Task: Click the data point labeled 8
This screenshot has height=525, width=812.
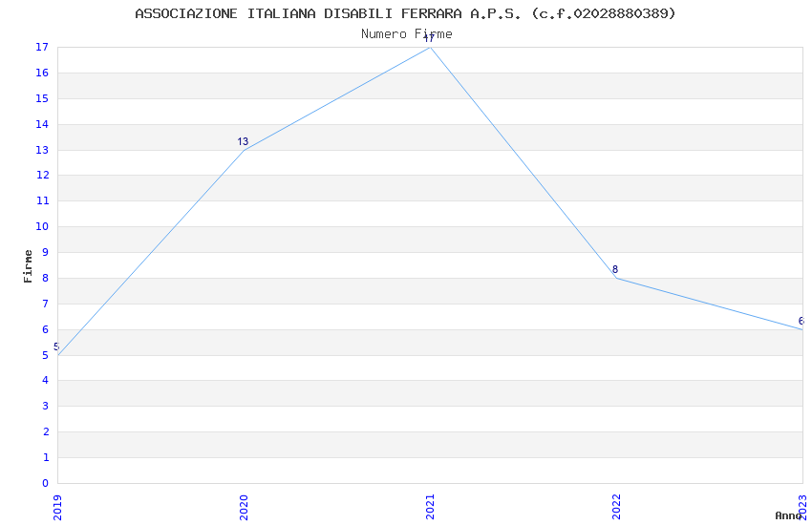Action: coord(616,278)
